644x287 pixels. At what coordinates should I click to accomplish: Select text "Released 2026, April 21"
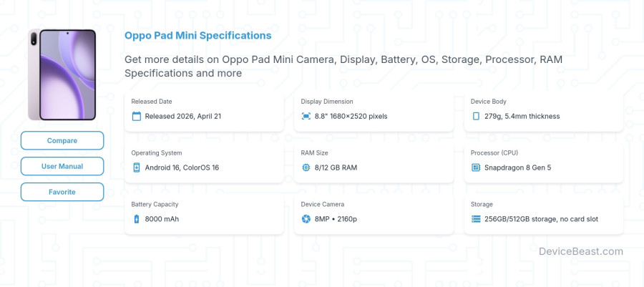click(182, 116)
